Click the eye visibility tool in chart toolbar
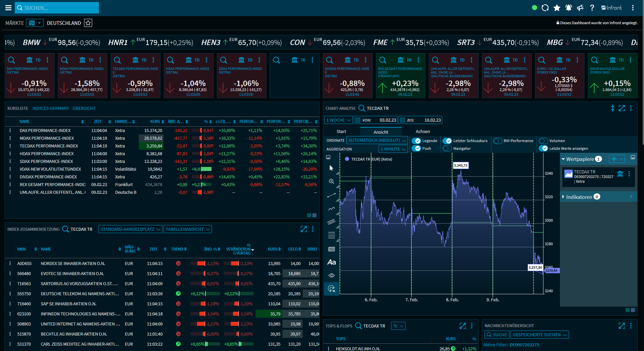The width and height of the screenshot is (644, 351). [x=331, y=275]
